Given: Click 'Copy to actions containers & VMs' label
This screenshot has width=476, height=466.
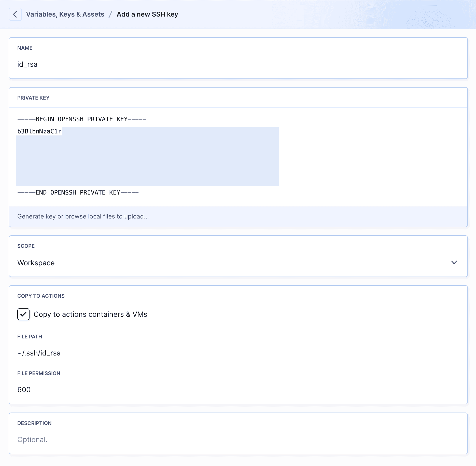Looking at the screenshot, I should tap(90, 314).
